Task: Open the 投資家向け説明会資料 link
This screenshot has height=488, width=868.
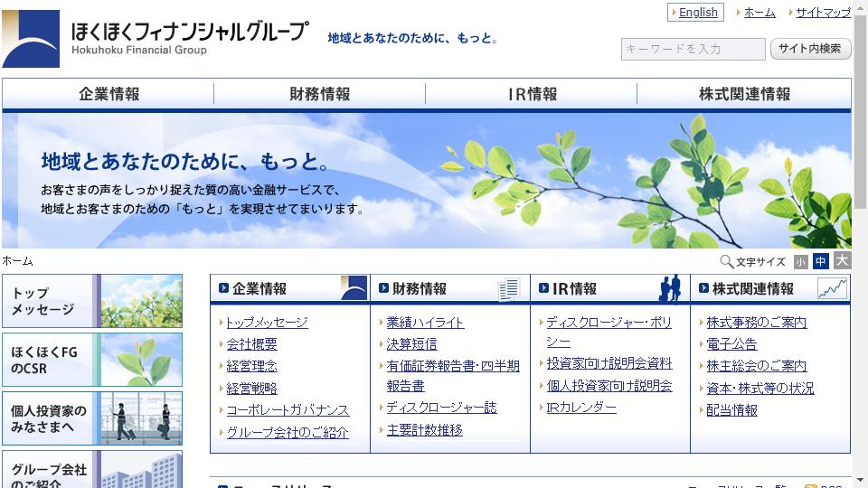Action: click(x=609, y=363)
